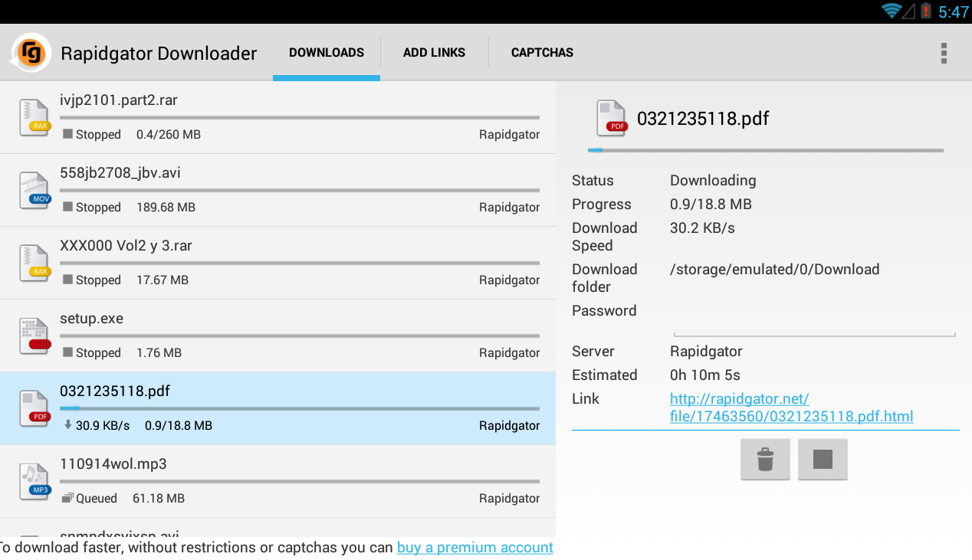Tap the setup.exe file icon
The image size is (972, 560).
[34, 336]
